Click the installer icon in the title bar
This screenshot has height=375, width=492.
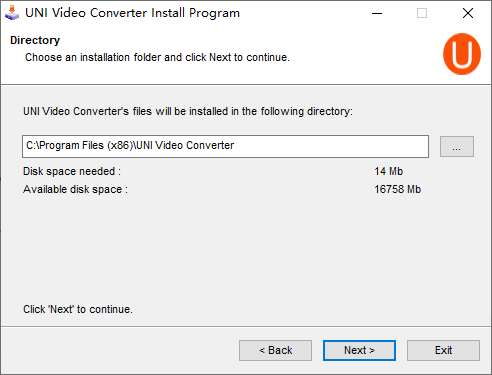(x=12, y=13)
